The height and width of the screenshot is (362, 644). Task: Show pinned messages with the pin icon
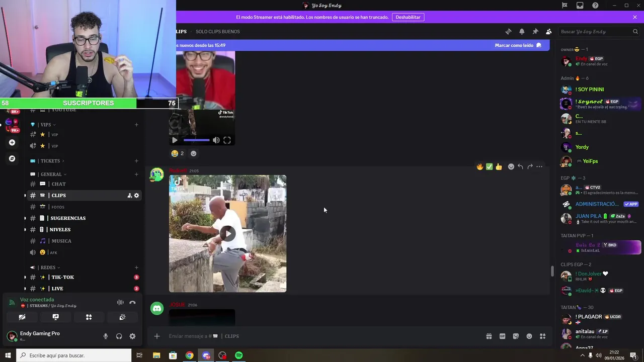click(535, 31)
